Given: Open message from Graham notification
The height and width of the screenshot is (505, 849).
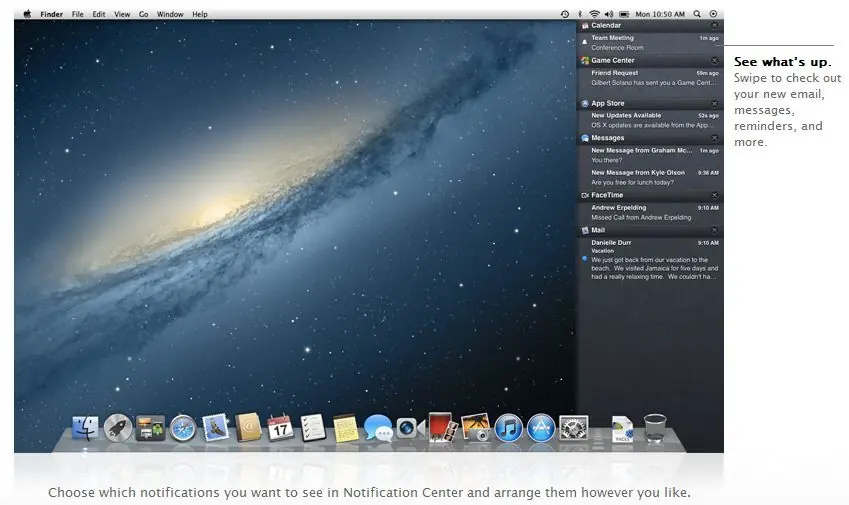Looking at the screenshot, I should coord(650,155).
